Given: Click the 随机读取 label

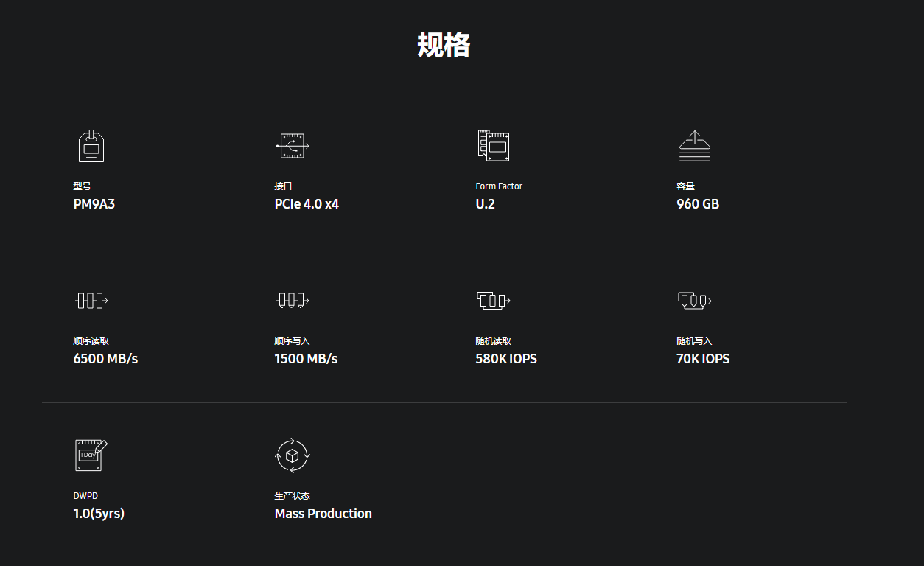Looking at the screenshot, I should [x=494, y=341].
